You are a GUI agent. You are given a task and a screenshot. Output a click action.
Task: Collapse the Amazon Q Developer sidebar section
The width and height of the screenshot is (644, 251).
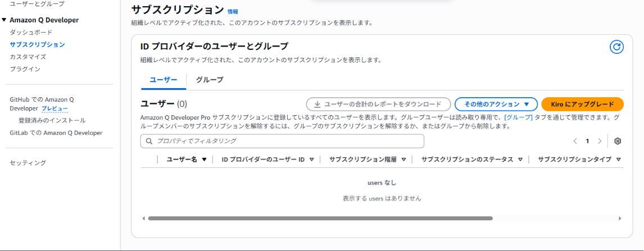[4, 20]
